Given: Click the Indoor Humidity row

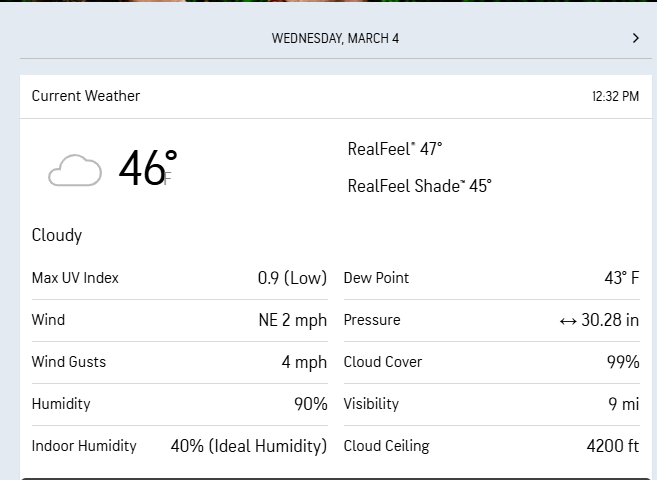Looking at the screenshot, I should (179, 446).
